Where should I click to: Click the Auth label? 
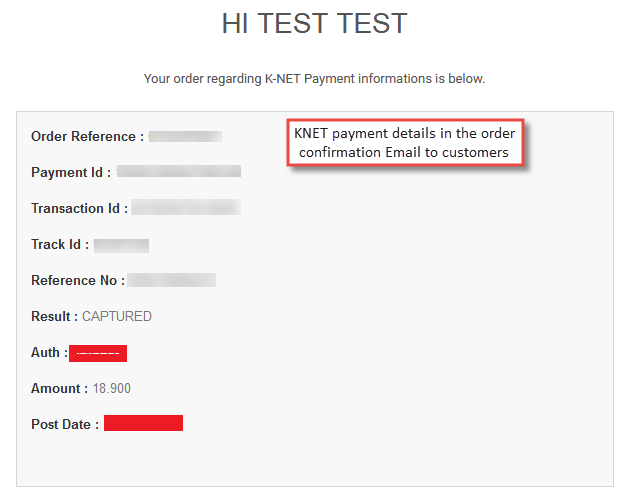49,352
